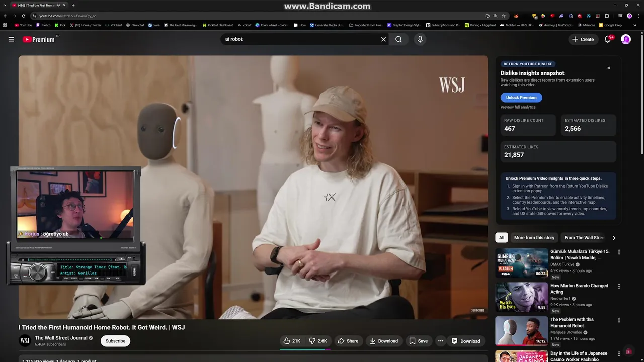Image resolution: width=644 pixels, height=362 pixels.
Task: Open the account avatar menu
Action: tap(626, 39)
